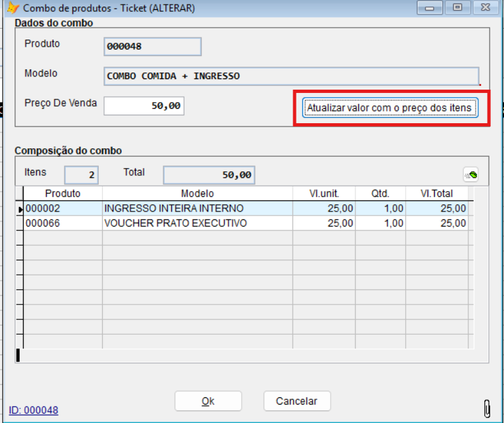Confirm changes with the Ok button
Viewport: 504px width, 423px height.
coord(208,401)
